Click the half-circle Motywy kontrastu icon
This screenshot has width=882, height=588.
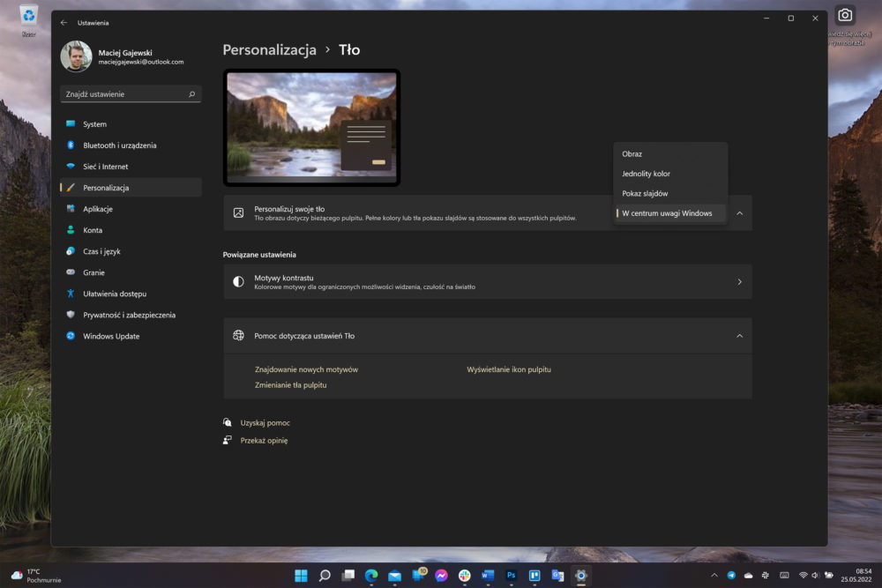coord(238,281)
